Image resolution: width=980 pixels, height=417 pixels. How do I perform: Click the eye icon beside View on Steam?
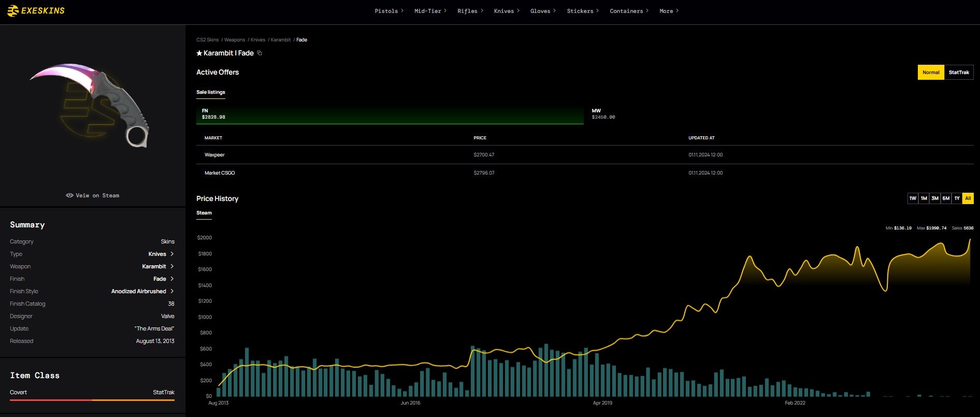tap(69, 195)
